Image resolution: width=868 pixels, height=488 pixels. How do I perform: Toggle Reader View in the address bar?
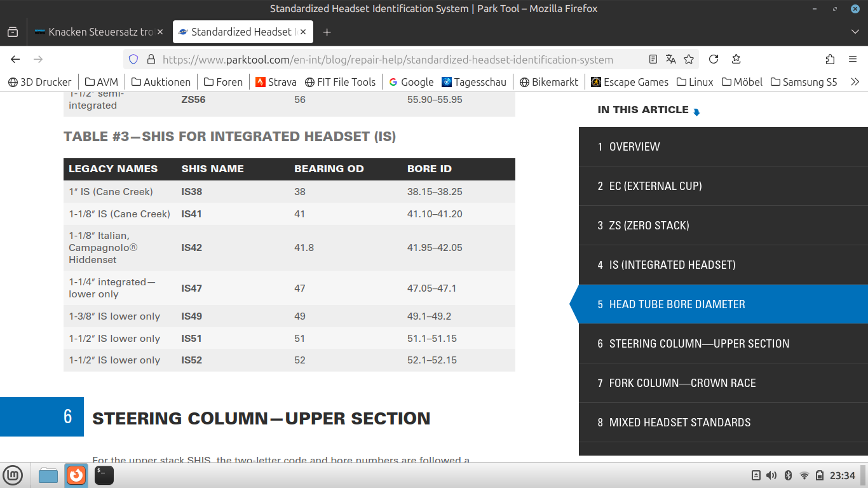point(653,59)
